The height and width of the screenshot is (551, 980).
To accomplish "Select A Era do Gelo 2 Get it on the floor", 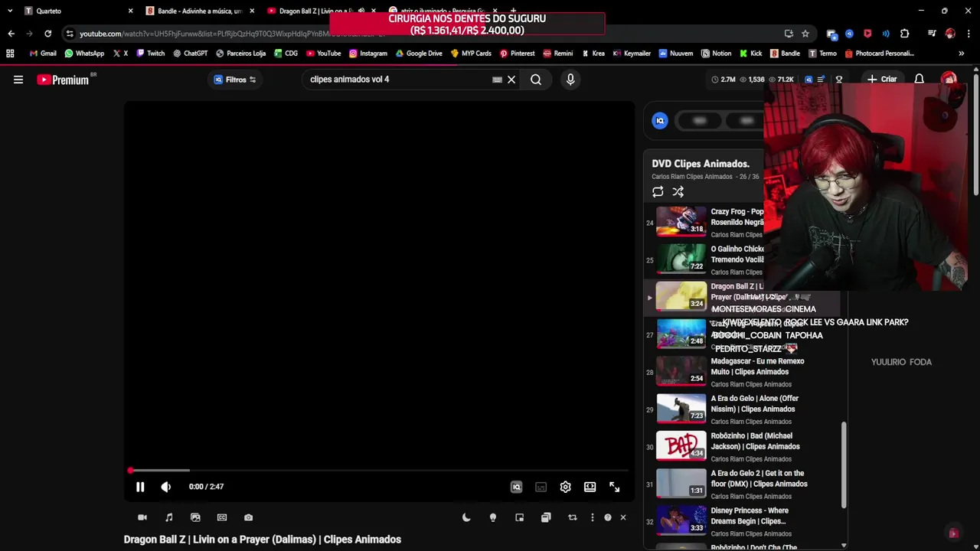I will [x=743, y=484].
